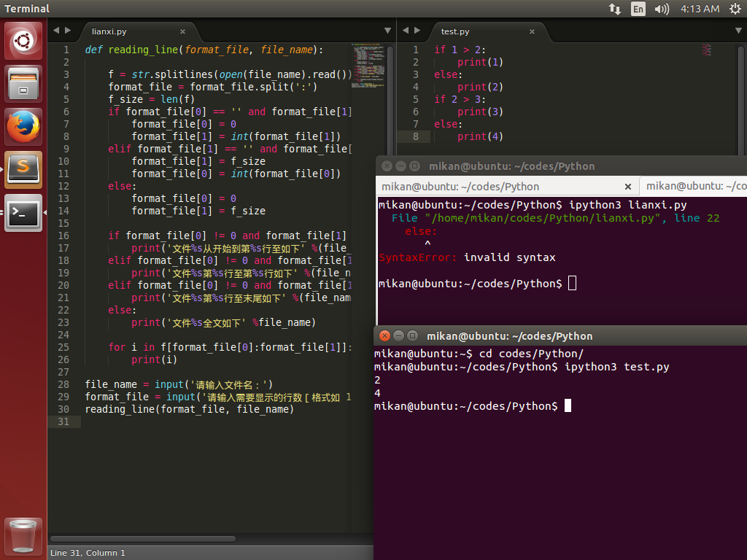Launch Firefox web browser

[24, 127]
